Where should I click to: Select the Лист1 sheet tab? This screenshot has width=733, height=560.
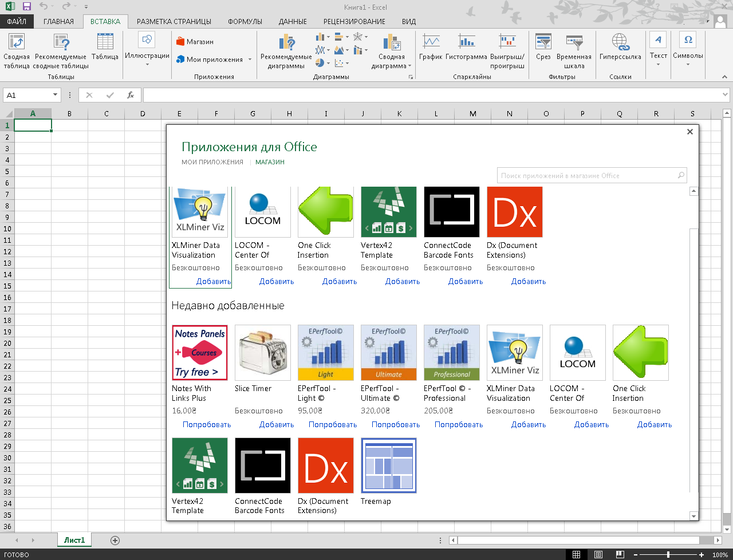tap(74, 540)
